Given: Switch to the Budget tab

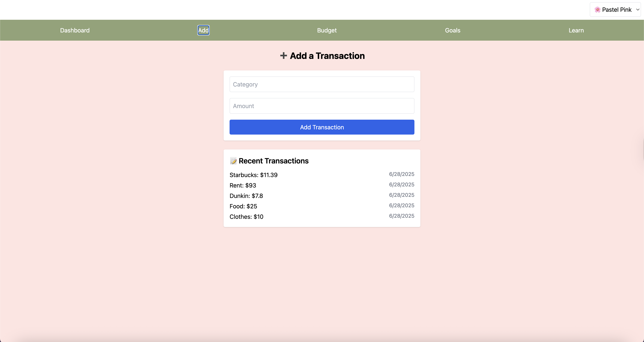Looking at the screenshot, I should 327,30.
